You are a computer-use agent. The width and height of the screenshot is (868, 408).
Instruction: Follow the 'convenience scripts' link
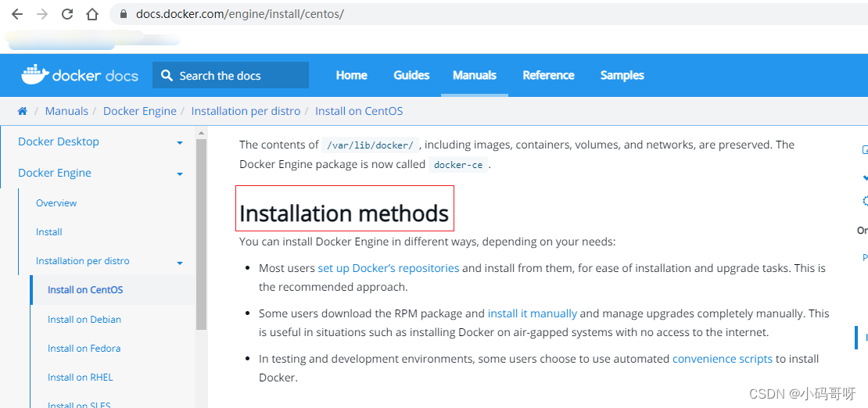(722, 359)
